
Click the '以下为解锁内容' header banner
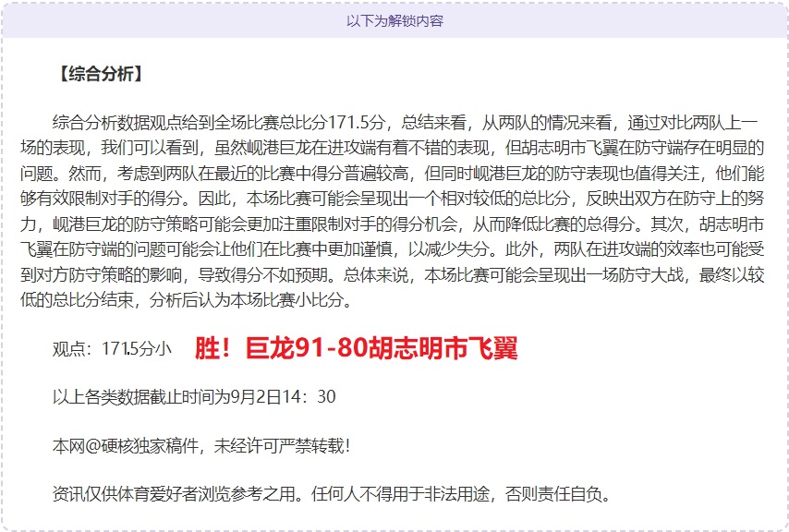tap(394, 20)
